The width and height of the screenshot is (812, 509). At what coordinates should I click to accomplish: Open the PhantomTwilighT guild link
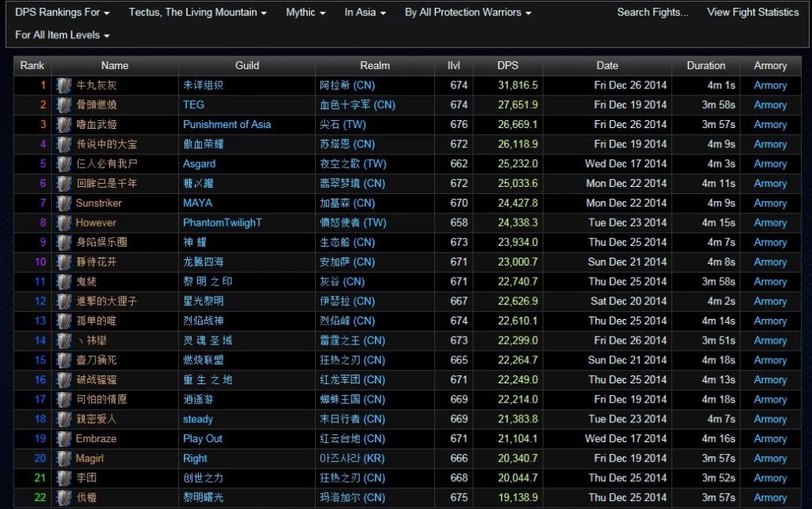tap(223, 223)
